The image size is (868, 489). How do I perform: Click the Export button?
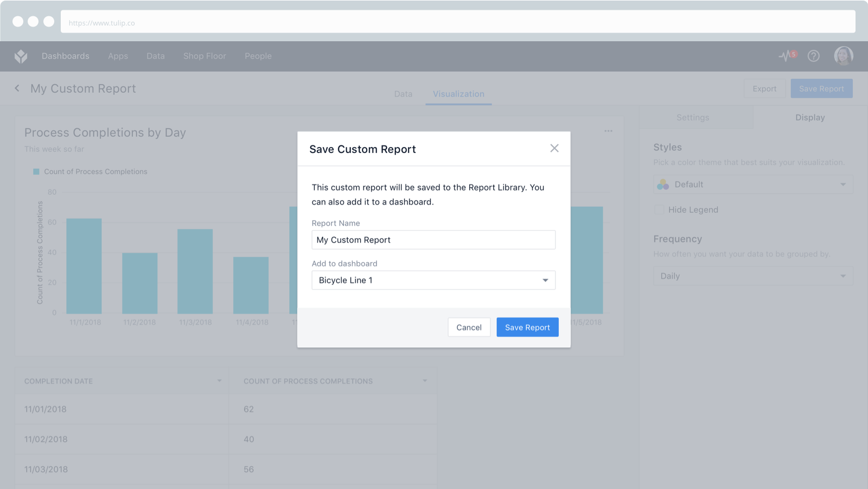[x=764, y=88]
